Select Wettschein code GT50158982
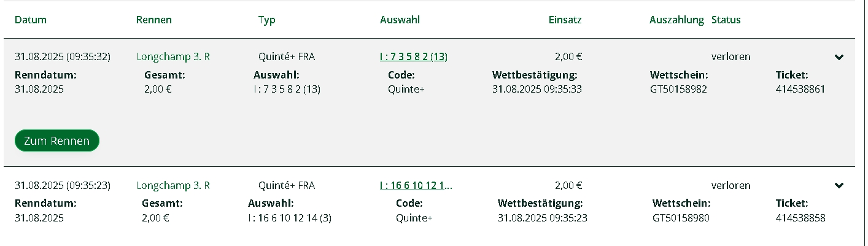This screenshot has width=868, height=246. (678, 89)
